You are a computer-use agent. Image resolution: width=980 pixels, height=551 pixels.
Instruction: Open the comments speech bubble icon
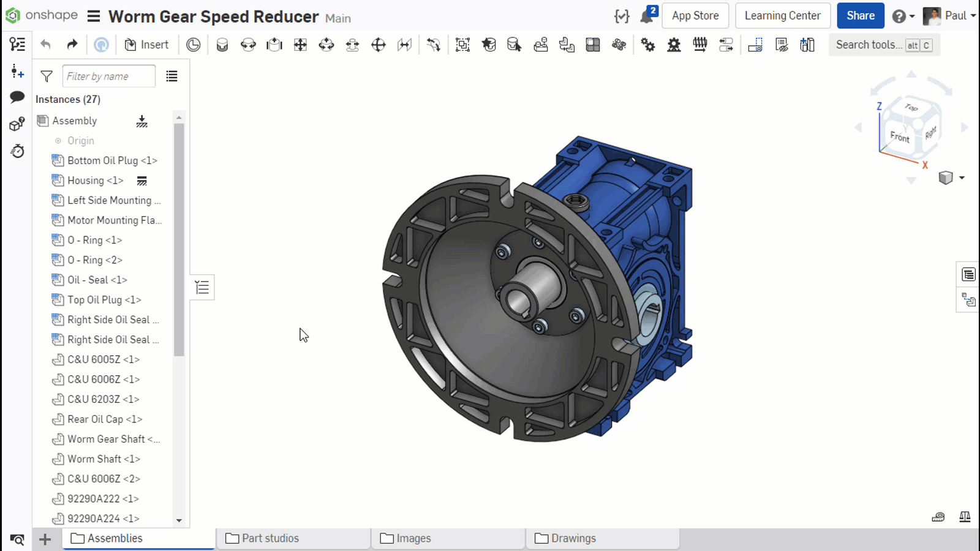pyautogui.click(x=17, y=97)
